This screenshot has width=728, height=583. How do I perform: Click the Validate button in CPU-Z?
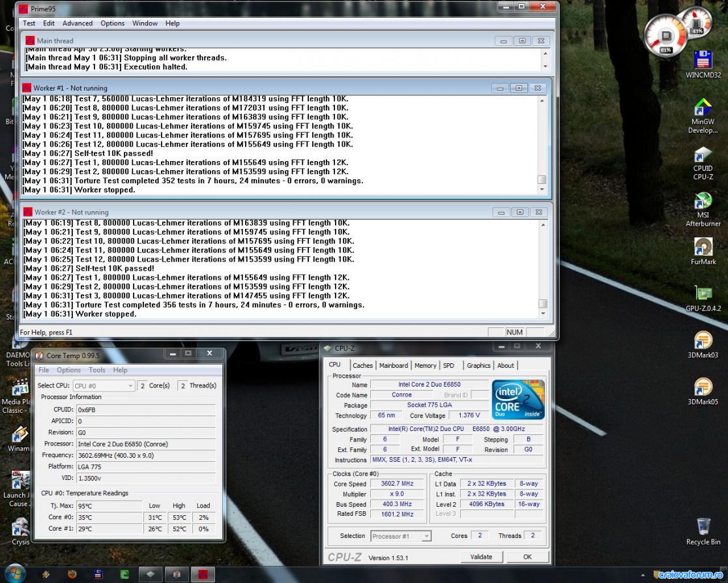481,556
